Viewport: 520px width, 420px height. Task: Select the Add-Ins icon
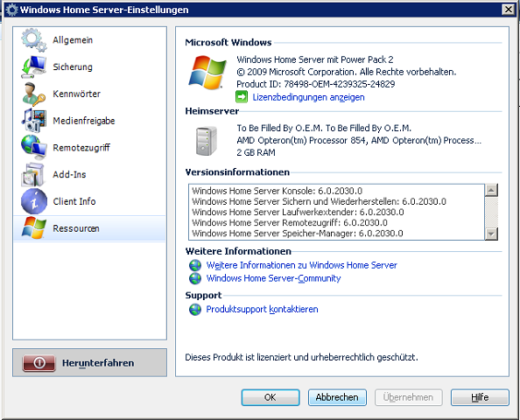point(33,174)
